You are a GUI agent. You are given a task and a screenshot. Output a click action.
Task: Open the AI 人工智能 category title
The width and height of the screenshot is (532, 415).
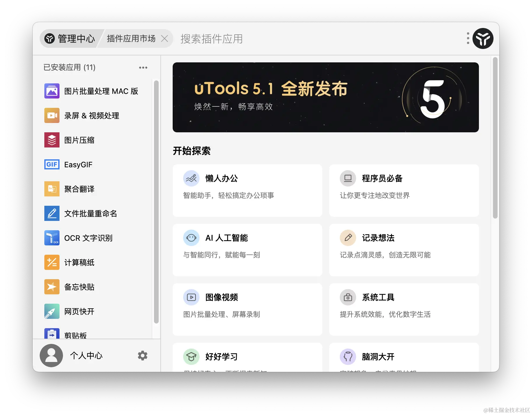point(227,238)
